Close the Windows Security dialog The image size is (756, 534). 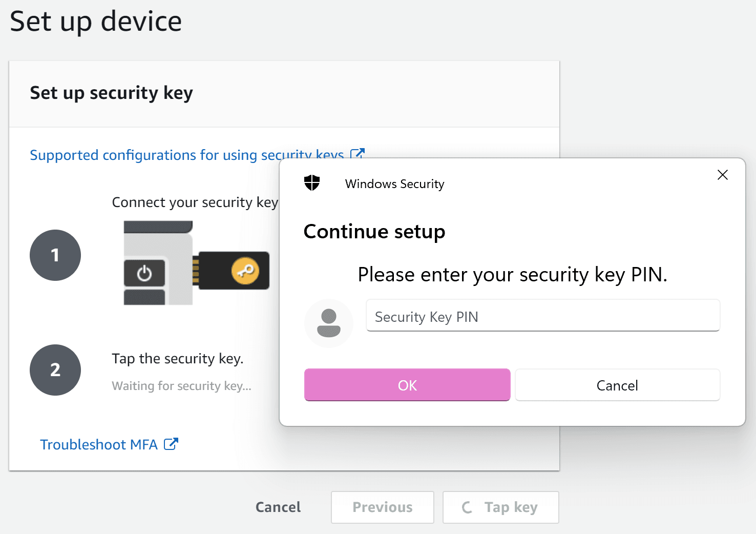coord(723,175)
